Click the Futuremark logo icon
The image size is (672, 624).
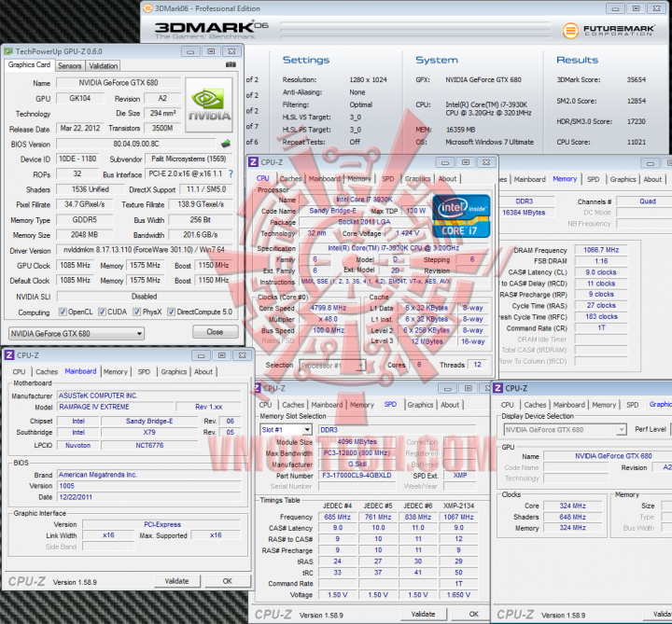pyautogui.click(x=570, y=31)
